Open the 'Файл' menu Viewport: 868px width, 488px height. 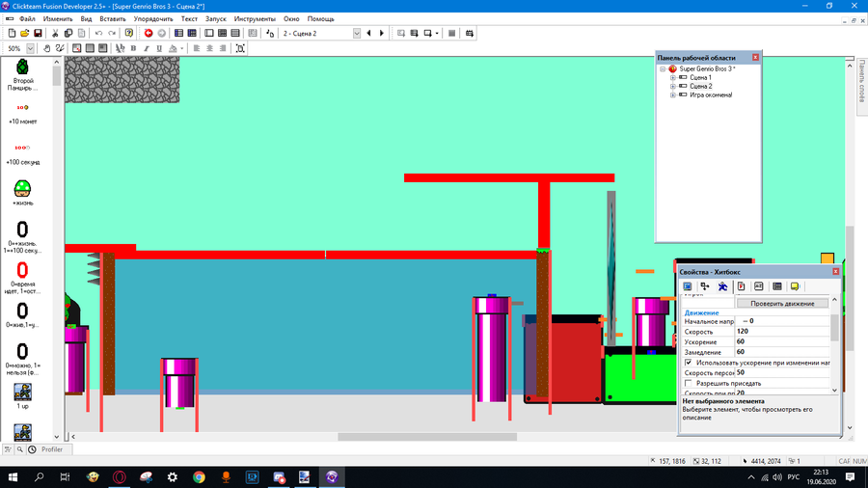(x=27, y=19)
